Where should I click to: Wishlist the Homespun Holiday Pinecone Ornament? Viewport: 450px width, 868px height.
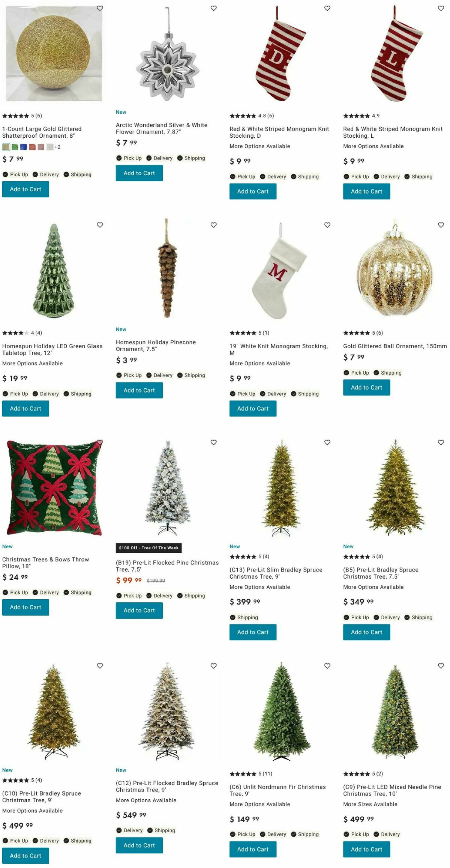213,225
